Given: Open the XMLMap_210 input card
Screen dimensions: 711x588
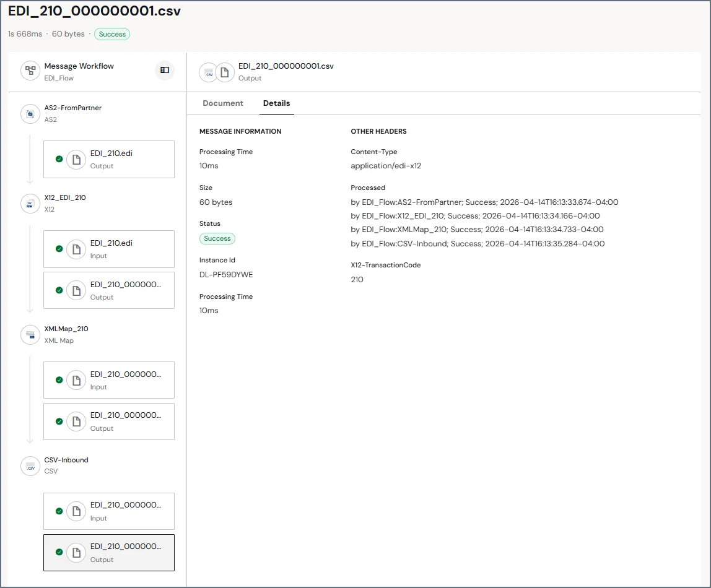Looking at the screenshot, I should pos(109,380).
